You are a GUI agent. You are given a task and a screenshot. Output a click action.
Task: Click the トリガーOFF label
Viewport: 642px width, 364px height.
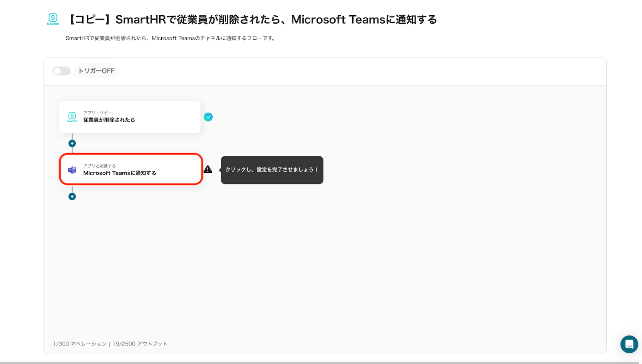click(x=96, y=71)
